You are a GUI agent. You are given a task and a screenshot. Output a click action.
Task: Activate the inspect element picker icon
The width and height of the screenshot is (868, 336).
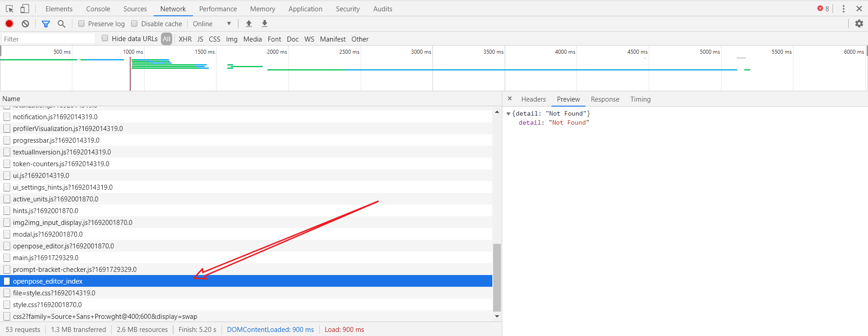(9, 9)
